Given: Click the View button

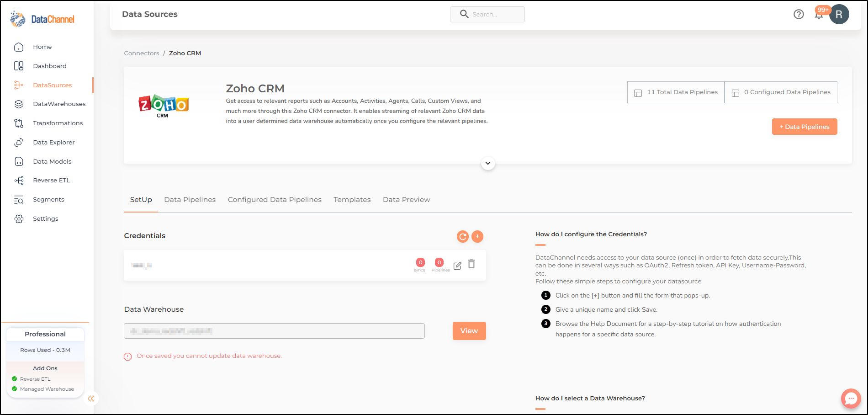Looking at the screenshot, I should pyautogui.click(x=469, y=331).
